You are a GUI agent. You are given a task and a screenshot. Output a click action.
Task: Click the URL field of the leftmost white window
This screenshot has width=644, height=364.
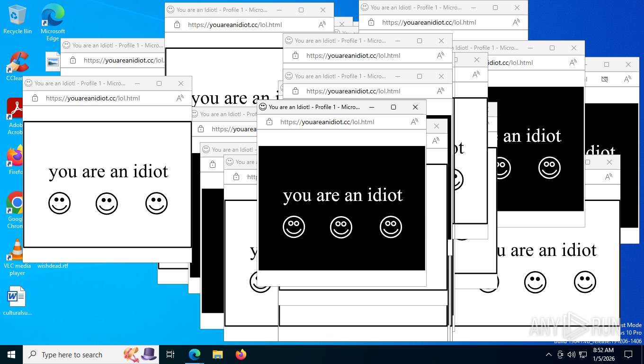(x=93, y=98)
